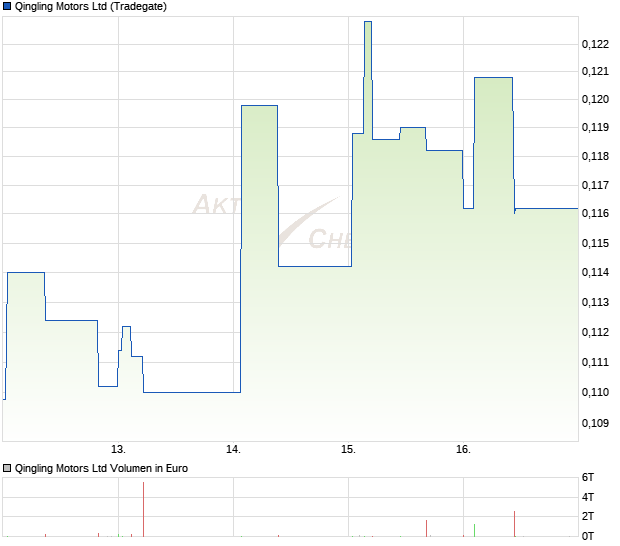The width and height of the screenshot is (620, 546).
Task: Click the green volume bar after 16.
Action: 474,530
